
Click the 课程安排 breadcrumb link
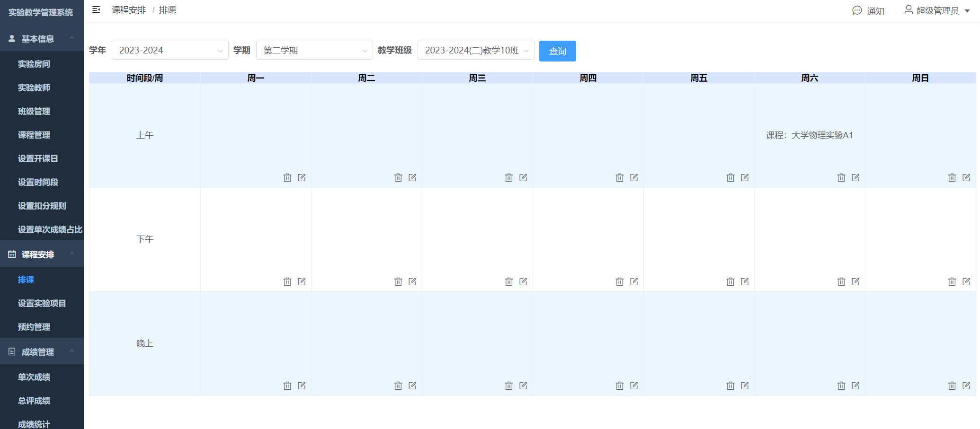pos(129,10)
